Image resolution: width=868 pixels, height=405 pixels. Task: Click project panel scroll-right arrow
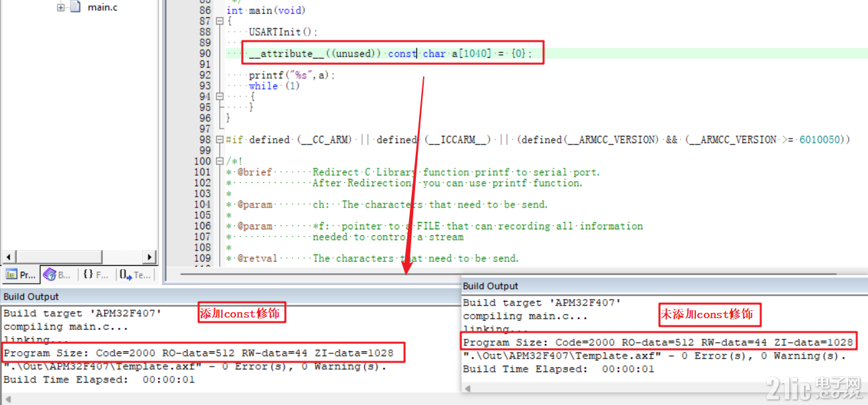tap(150, 257)
